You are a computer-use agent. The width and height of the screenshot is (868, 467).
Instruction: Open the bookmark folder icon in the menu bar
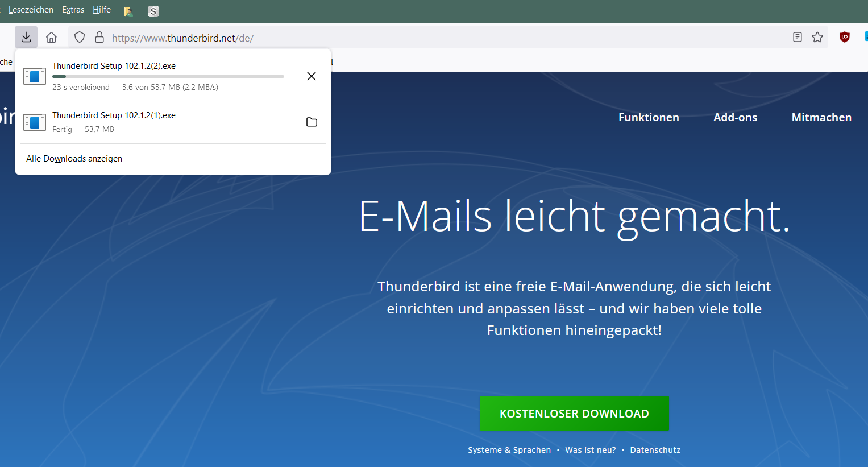coord(128,11)
